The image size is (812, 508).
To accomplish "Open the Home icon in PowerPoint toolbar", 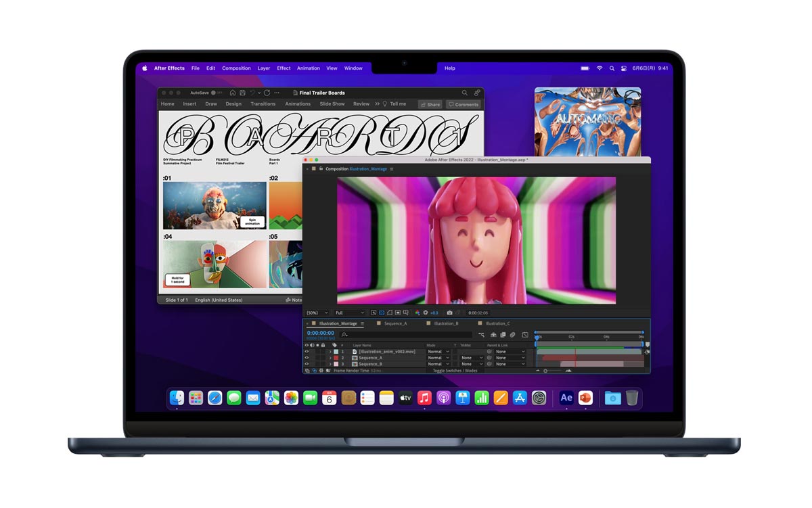I will click(233, 93).
